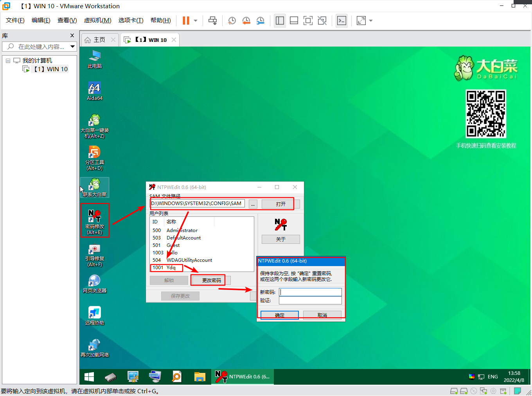Image resolution: width=532 pixels, height=396 pixels.
Task: Close the 主页 tab
Action: tap(113, 40)
